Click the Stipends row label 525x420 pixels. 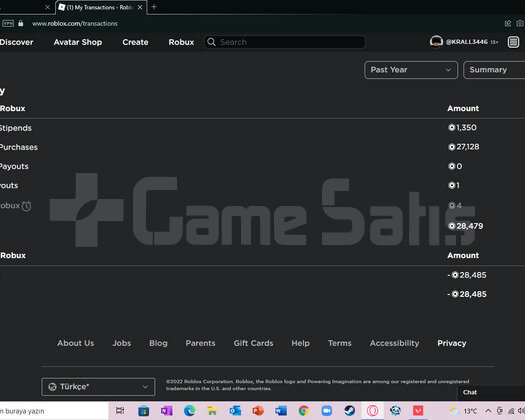[16, 128]
